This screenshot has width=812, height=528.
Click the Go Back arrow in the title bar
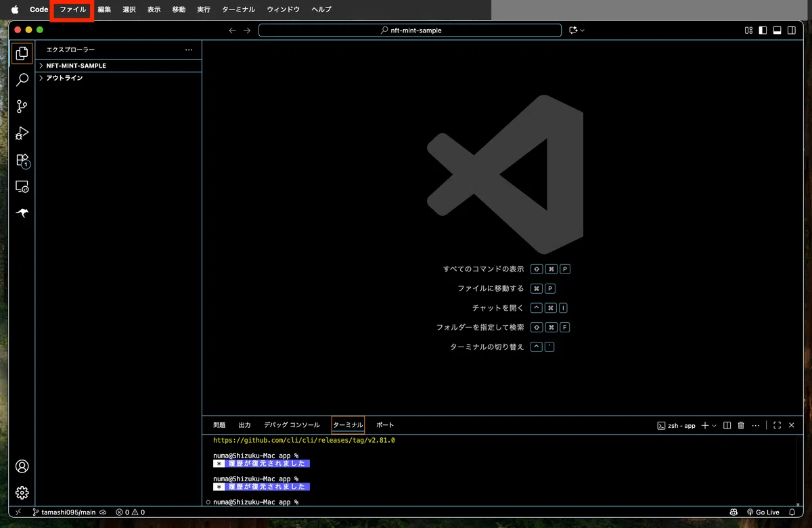tap(232, 30)
